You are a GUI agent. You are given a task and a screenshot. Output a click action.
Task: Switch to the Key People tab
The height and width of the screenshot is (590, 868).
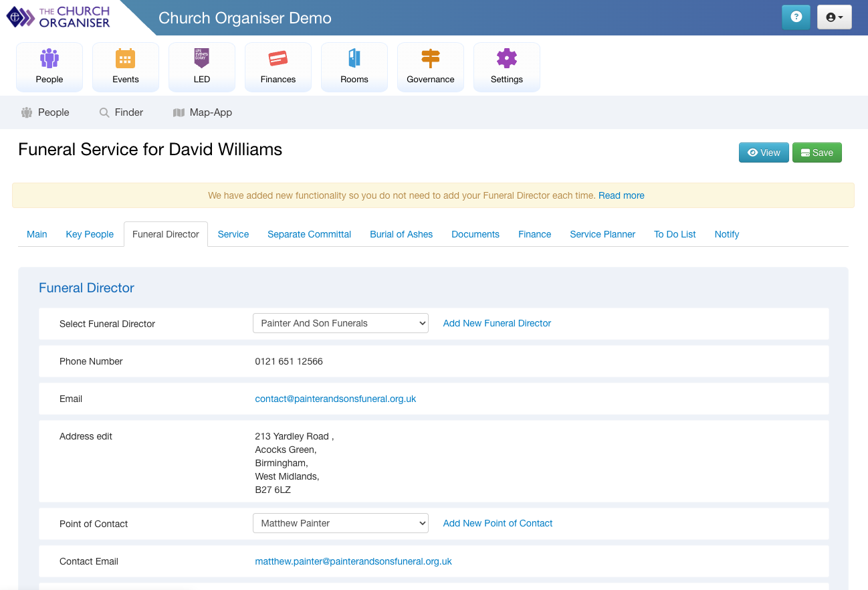click(x=90, y=234)
